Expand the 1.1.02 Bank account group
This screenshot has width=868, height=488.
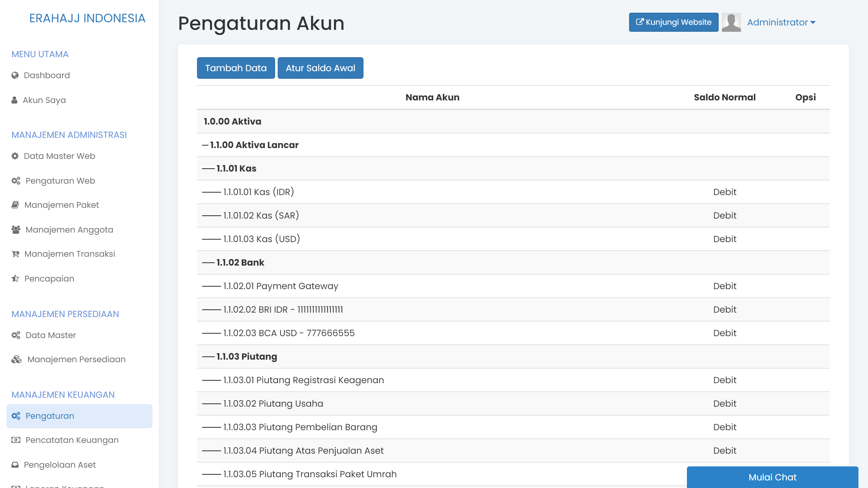point(240,262)
